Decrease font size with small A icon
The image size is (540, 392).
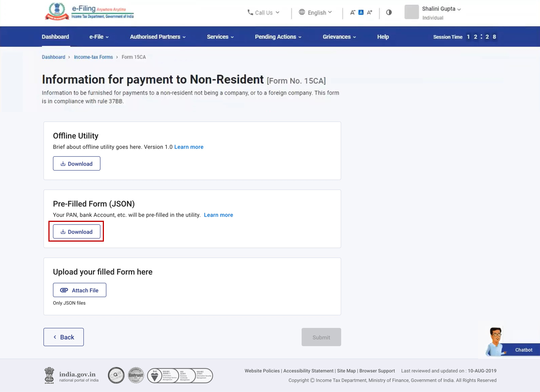click(x=352, y=13)
